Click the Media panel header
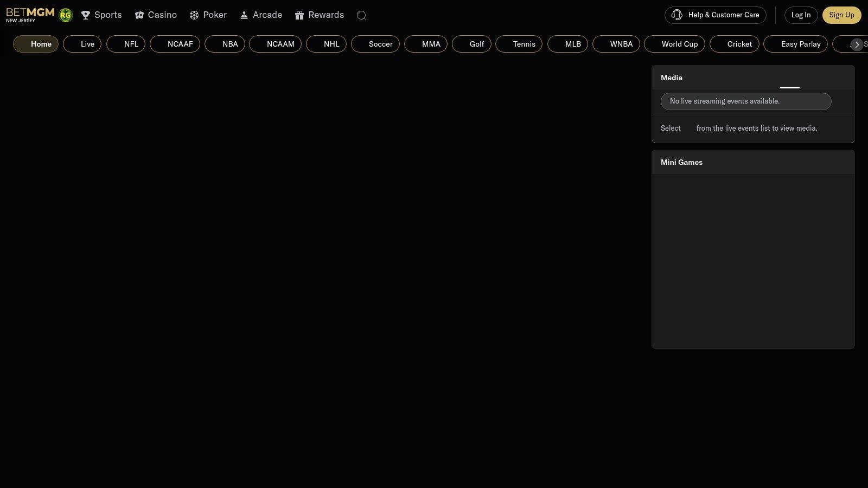The image size is (868, 488). point(752,78)
